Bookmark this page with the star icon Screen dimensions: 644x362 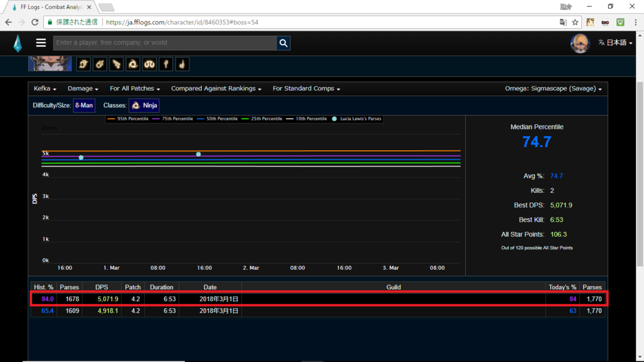575,22
